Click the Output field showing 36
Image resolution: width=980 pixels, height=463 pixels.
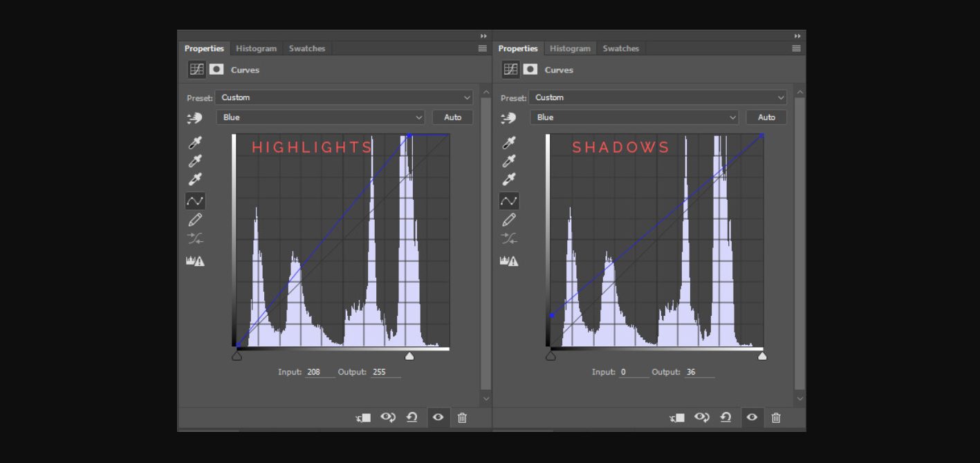pos(700,372)
